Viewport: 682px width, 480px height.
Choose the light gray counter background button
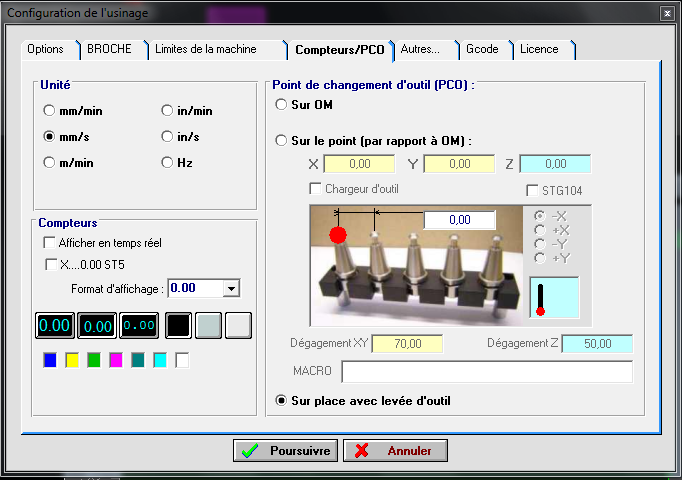click(x=237, y=325)
